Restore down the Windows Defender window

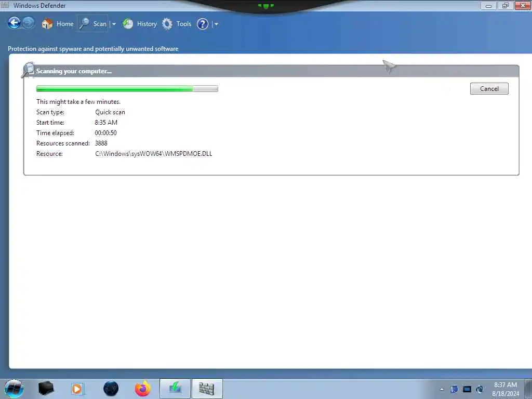coord(506,5)
